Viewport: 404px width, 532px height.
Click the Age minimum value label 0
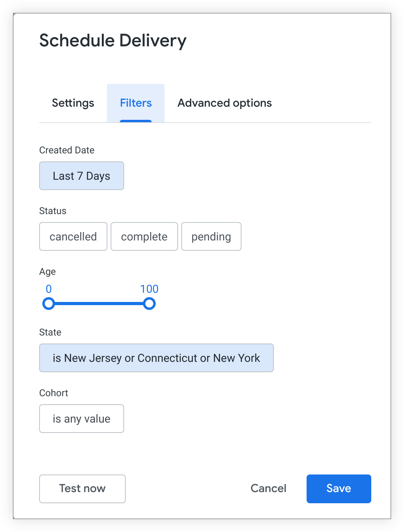(x=49, y=289)
